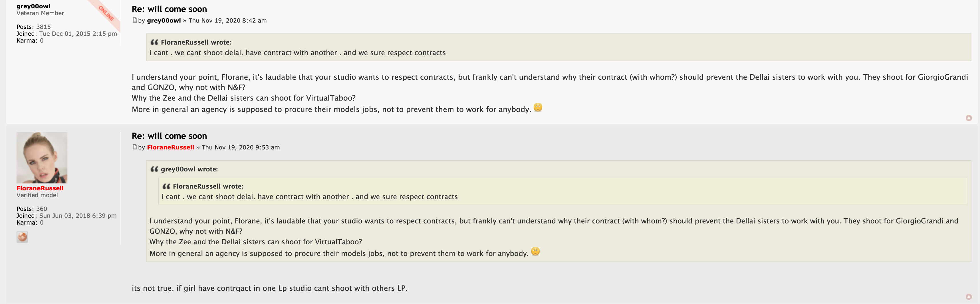The width and height of the screenshot is (980, 304).
Task: Click grey00owl author link in post byline
Action: pyautogui.click(x=164, y=21)
